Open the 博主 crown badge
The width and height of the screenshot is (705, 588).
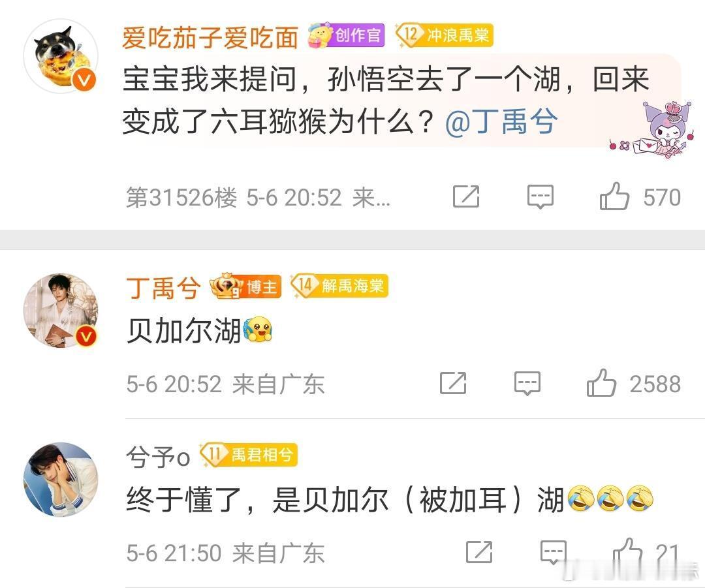click(x=245, y=286)
